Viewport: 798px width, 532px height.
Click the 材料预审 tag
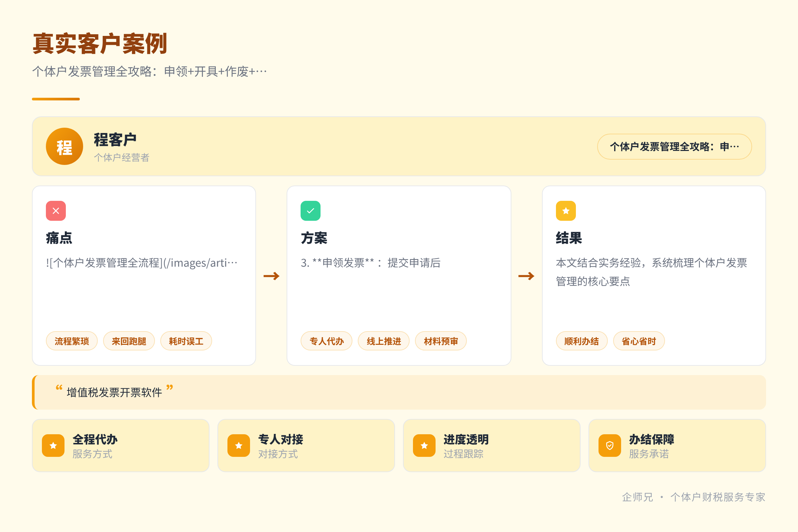(x=441, y=340)
